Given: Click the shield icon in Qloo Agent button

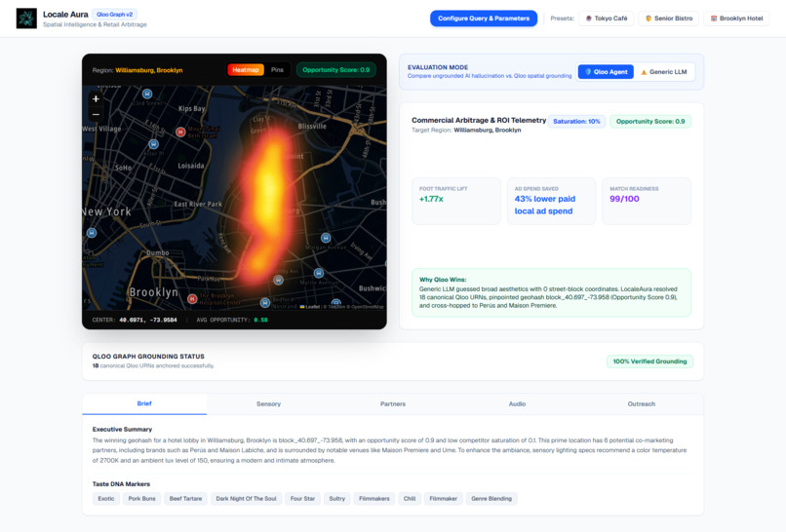Looking at the screenshot, I should (x=588, y=72).
